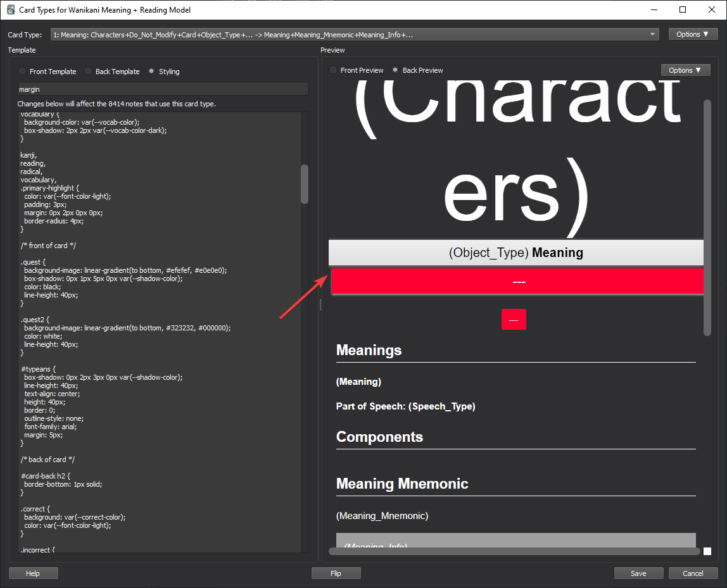
Task: Click the (Object_Type) Meaning header bar
Action: coord(516,253)
